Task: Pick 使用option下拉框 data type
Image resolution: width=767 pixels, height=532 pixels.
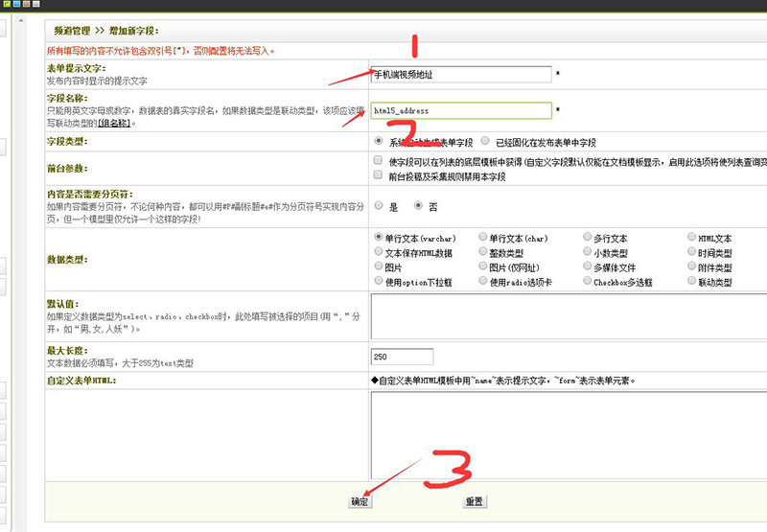Action: pyautogui.click(x=379, y=282)
